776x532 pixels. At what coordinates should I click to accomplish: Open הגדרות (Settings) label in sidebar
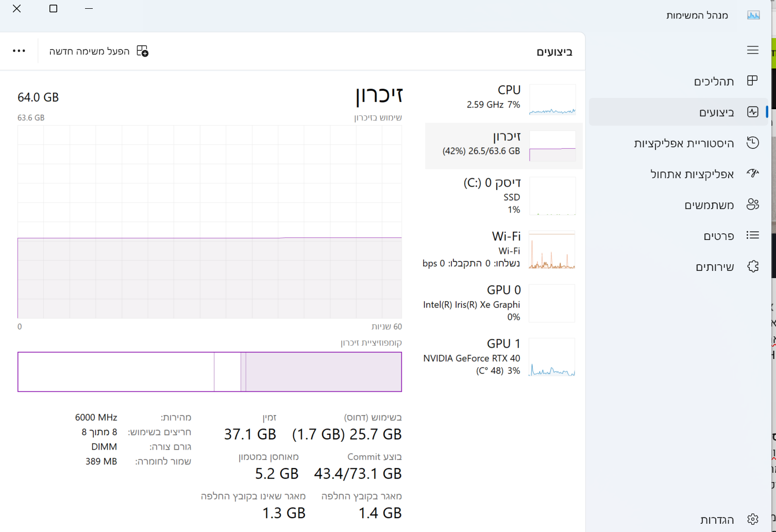[x=717, y=520]
